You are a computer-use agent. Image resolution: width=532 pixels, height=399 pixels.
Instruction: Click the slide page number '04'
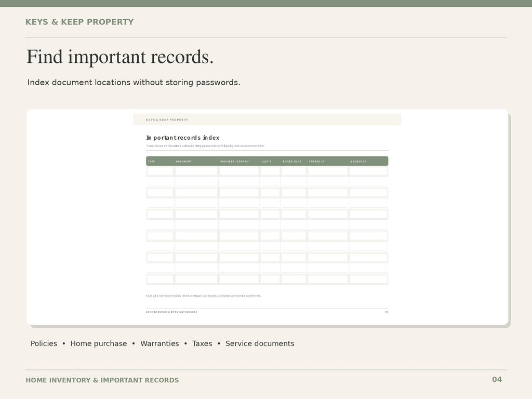point(497,379)
